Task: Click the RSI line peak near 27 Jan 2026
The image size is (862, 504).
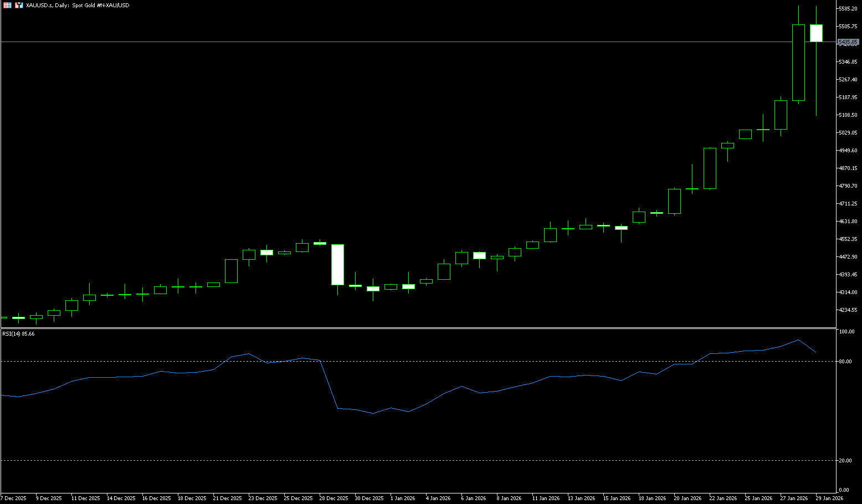Action: coord(798,340)
